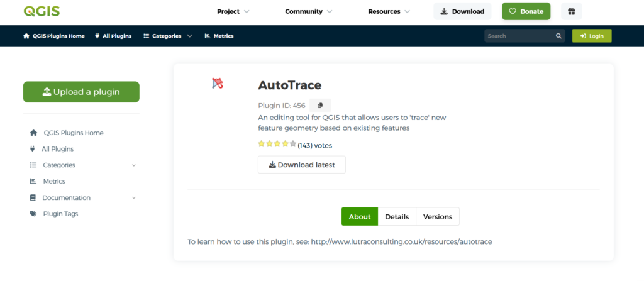The image size is (644, 281).
Task: Switch to the Versions tab
Action: (x=438, y=216)
